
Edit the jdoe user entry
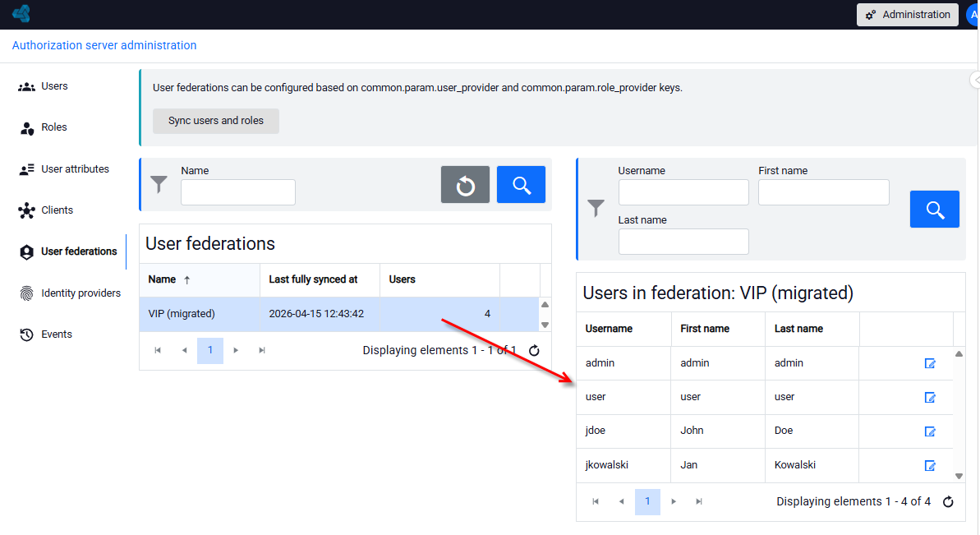[x=929, y=431]
